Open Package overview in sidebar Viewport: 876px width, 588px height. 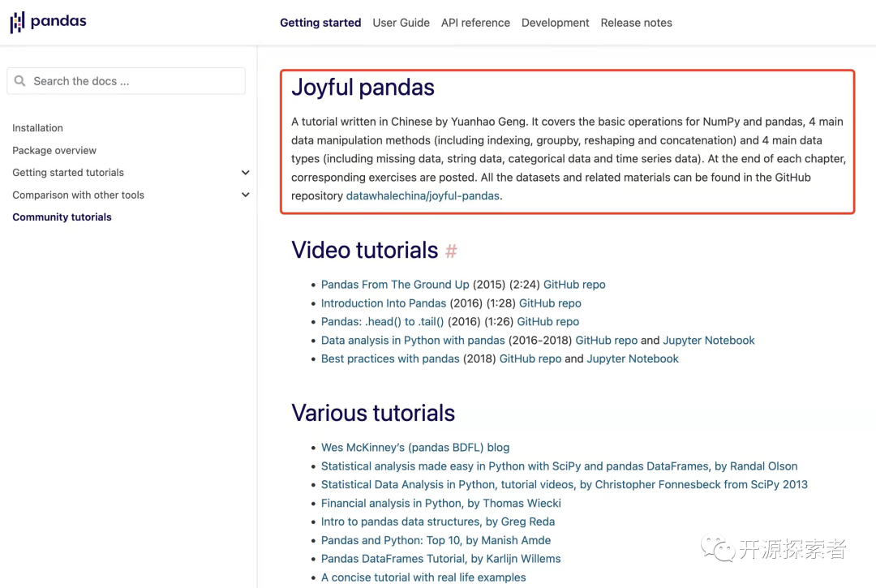tap(54, 150)
